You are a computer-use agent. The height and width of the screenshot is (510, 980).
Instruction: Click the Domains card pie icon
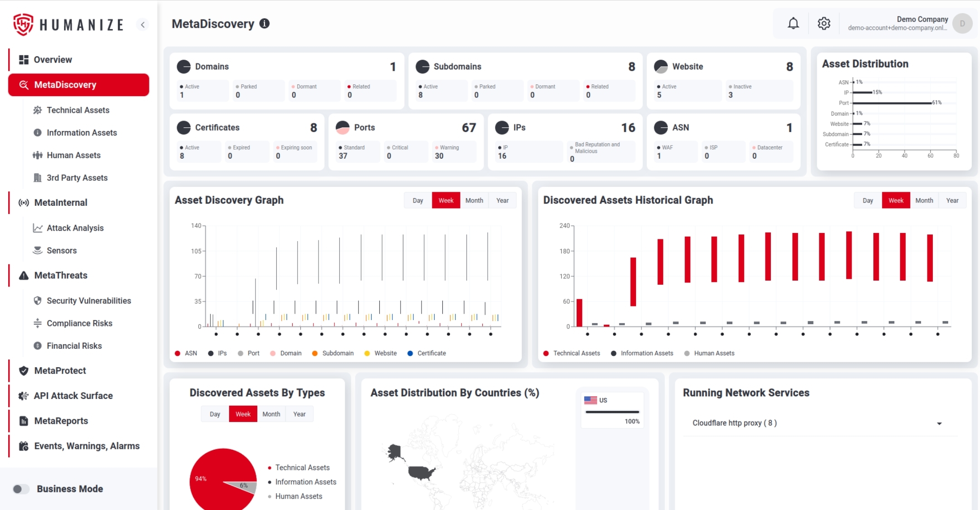[184, 67]
